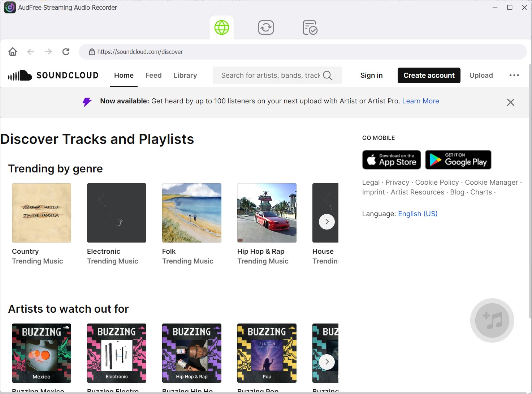This screenshot has height=394, width=532.
Task: Click the floating add music button
Action: (x=492, y=320)
